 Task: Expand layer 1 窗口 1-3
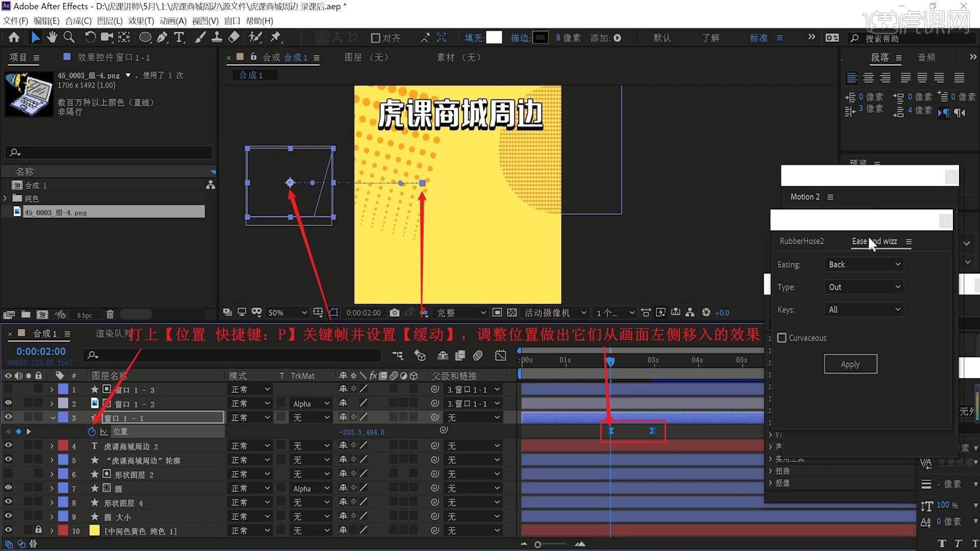pyautogui.click(x=52, y=389)
